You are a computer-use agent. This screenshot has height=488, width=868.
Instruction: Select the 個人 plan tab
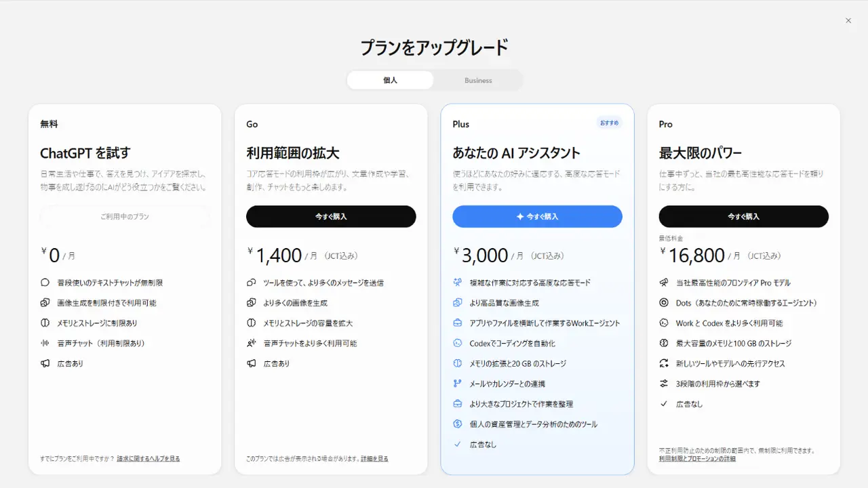[x=390, y=80]
